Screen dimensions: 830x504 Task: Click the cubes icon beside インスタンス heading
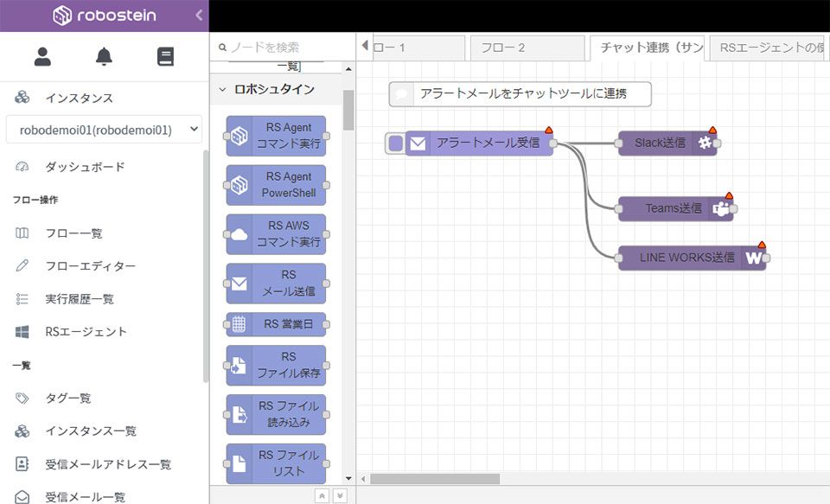[22, 98]
